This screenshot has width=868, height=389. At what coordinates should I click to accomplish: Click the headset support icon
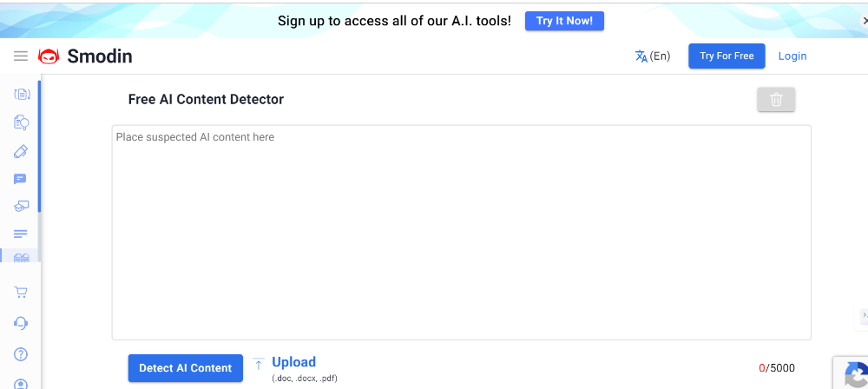(x=22, y=323)
